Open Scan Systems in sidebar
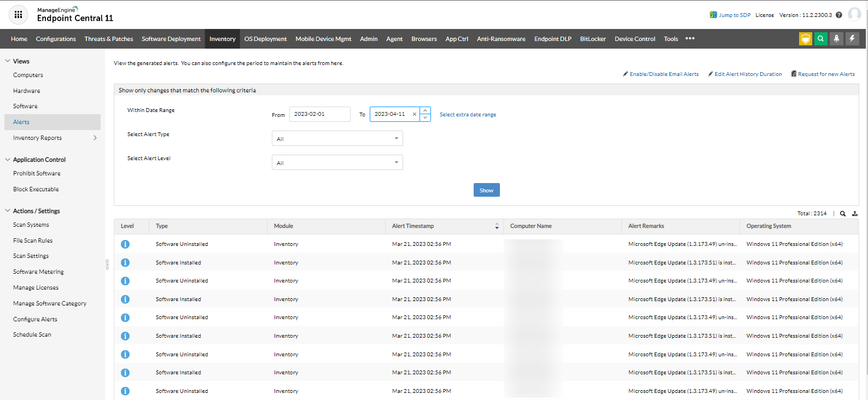868x400 pixels. [x=31, y=225]
